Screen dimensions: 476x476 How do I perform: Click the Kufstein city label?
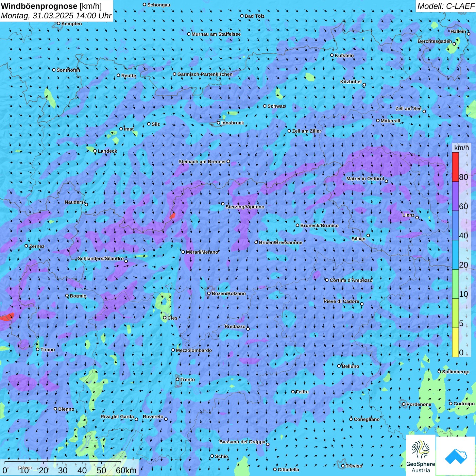click(x=344, y=55)
